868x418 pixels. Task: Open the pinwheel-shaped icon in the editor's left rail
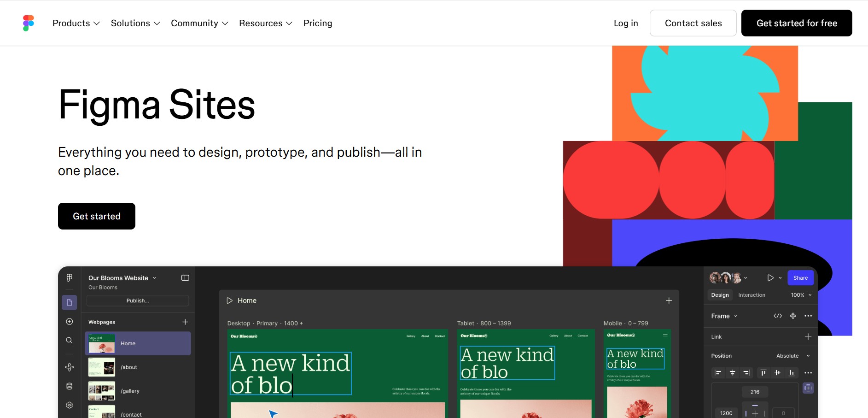pyautogui.click(x=69, y=367)
